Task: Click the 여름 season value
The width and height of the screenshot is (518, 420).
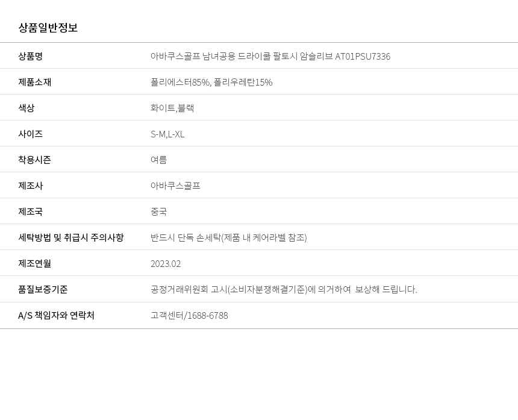Action: coord(158,160)
